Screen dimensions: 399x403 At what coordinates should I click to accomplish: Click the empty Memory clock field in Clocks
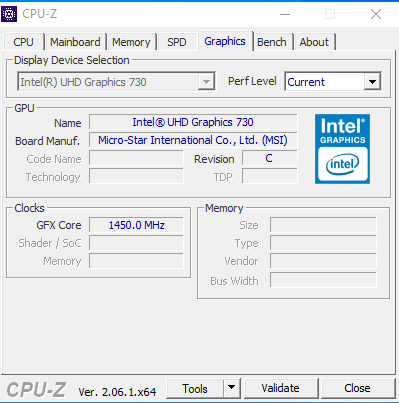point(136,261)
